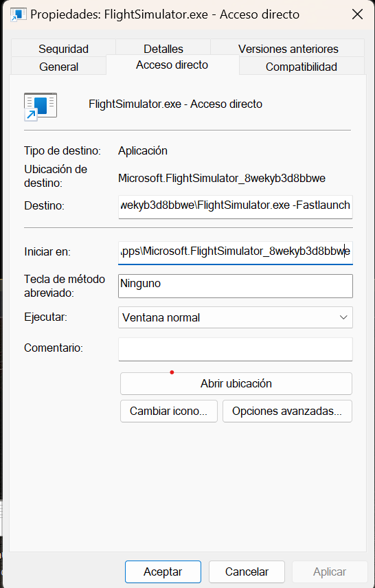Open the Versiones anteriores tab
This screenshot has height=588, width=375.
288,49
